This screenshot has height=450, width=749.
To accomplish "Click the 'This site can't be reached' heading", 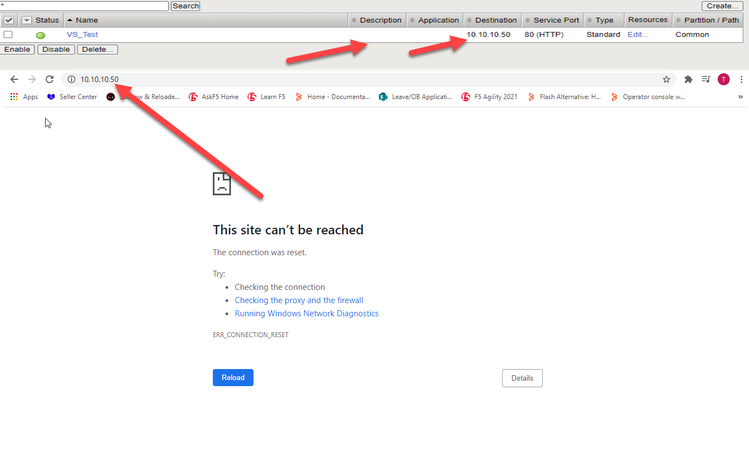I will (288, 230).
